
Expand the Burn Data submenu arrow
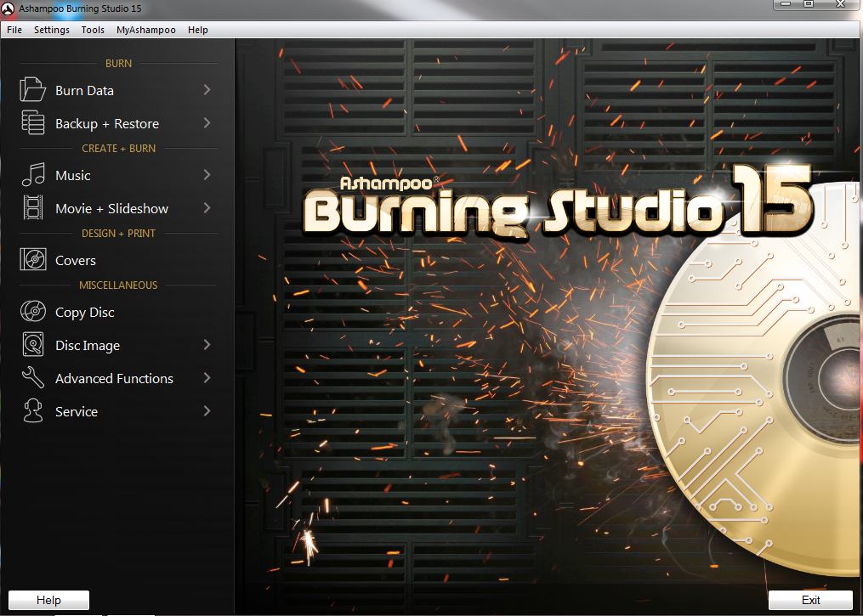pyautogui.click(x=207, y=90)
